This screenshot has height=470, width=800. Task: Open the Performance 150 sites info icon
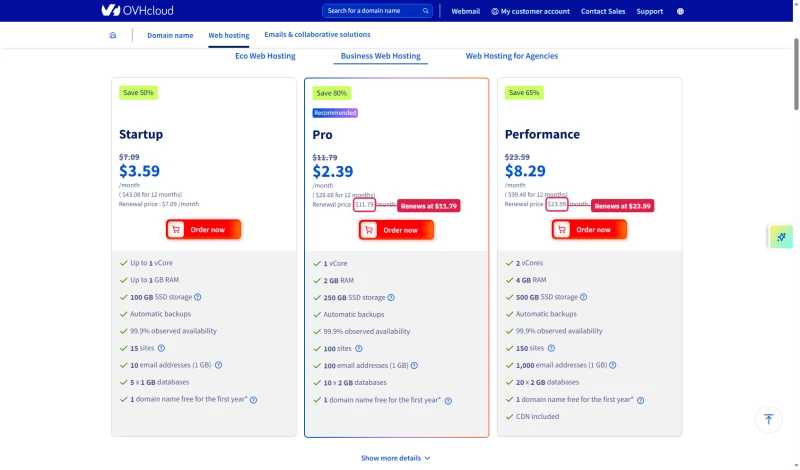[551, 348]
